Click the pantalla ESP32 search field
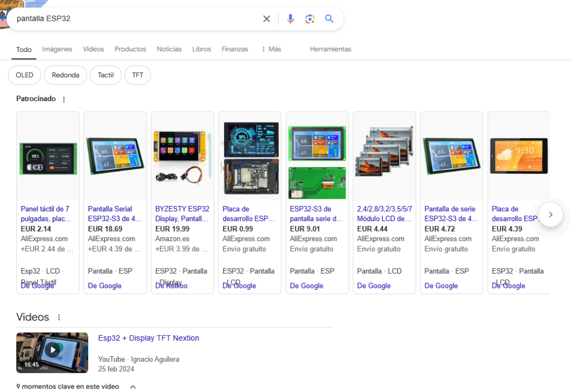Viewport: 572px width, 392px height. (134, 19)
